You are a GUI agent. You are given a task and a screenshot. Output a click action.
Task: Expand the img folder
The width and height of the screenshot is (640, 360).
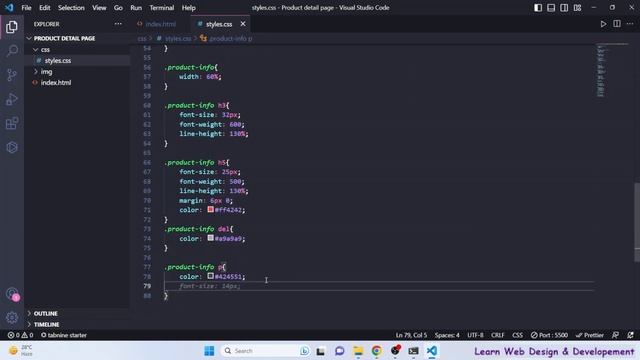click(47, 71)
